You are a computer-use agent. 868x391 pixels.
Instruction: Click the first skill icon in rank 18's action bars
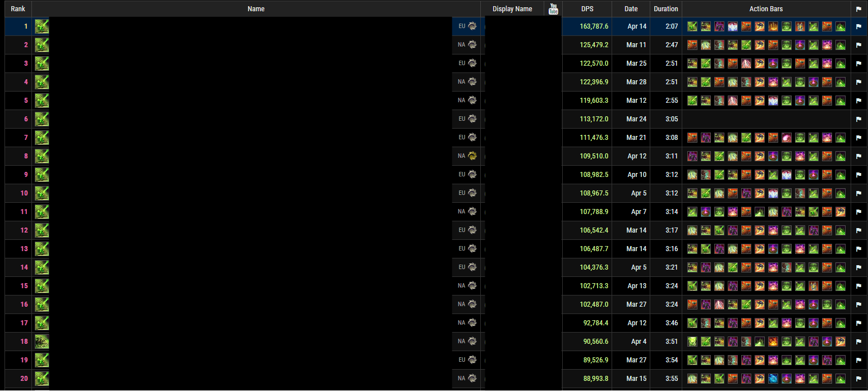692,341
